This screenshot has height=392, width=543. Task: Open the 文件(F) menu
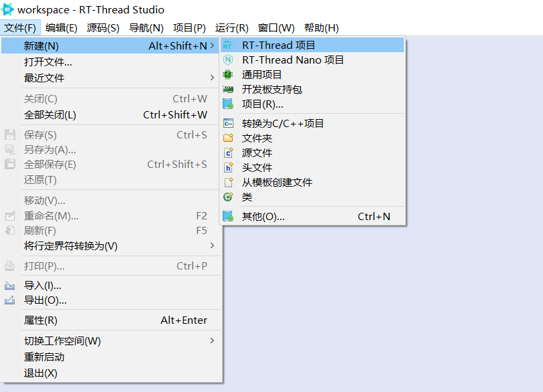[20, 27]
